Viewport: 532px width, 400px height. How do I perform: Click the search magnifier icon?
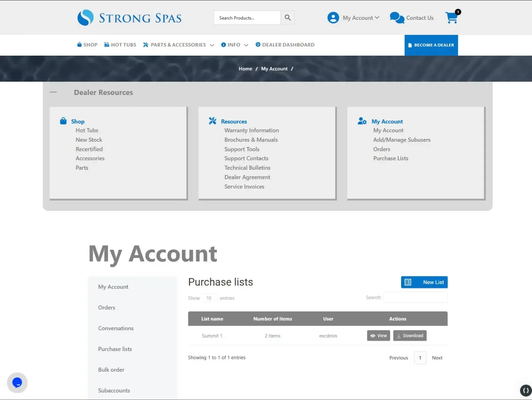click(288, 18)
